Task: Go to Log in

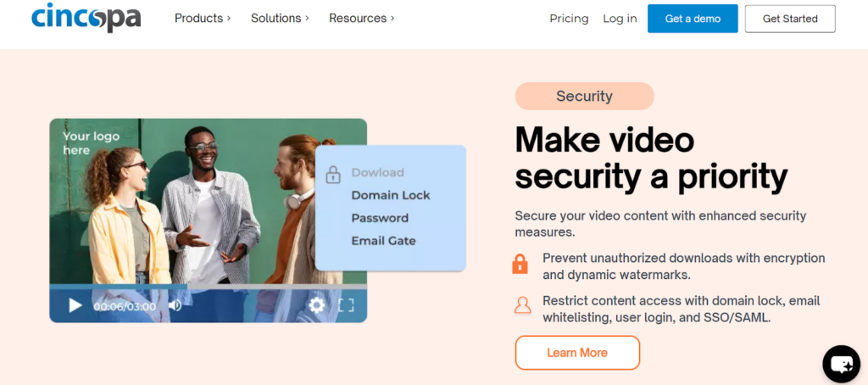Action: [x=620, y=19]
